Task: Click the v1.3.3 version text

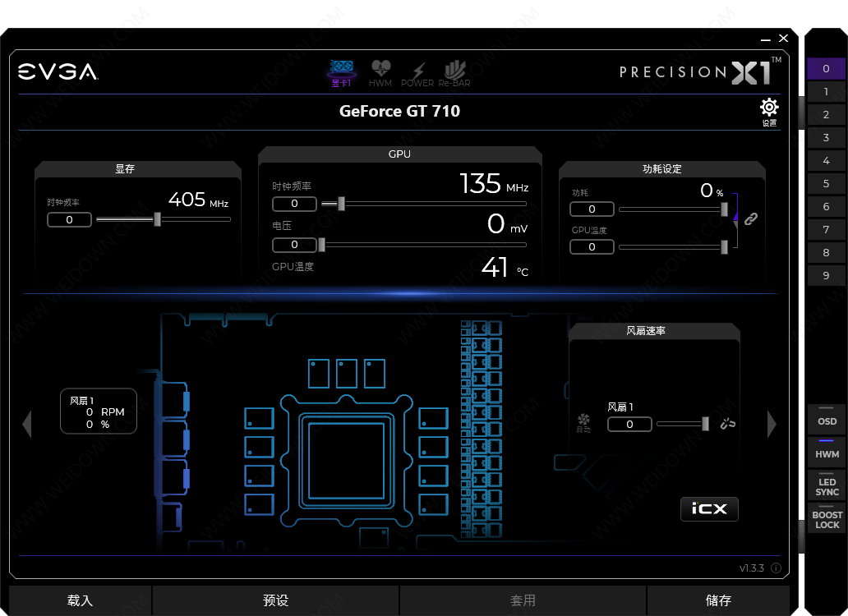Action: (751, 568)
